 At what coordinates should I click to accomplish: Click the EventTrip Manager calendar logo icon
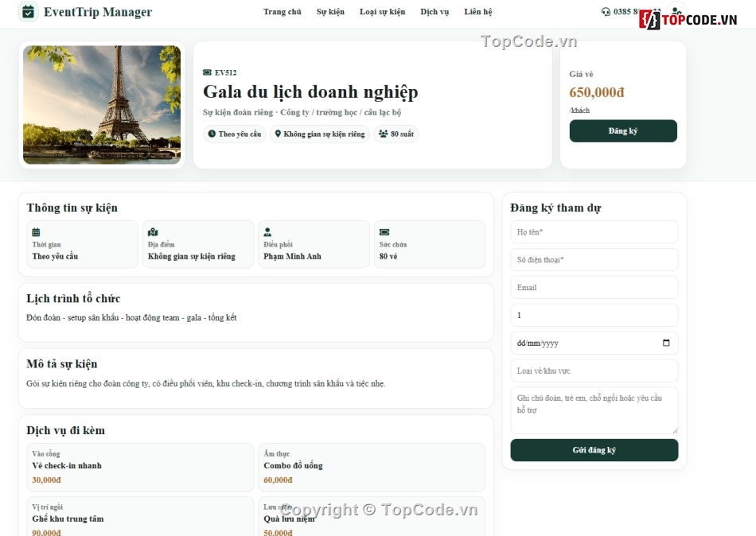tap(29, 12)
